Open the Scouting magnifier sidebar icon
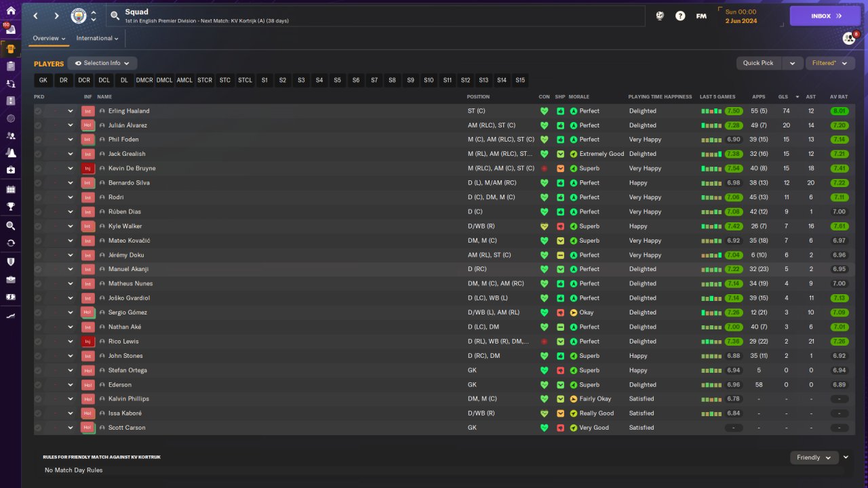868x488 pixels. (10, 226)
